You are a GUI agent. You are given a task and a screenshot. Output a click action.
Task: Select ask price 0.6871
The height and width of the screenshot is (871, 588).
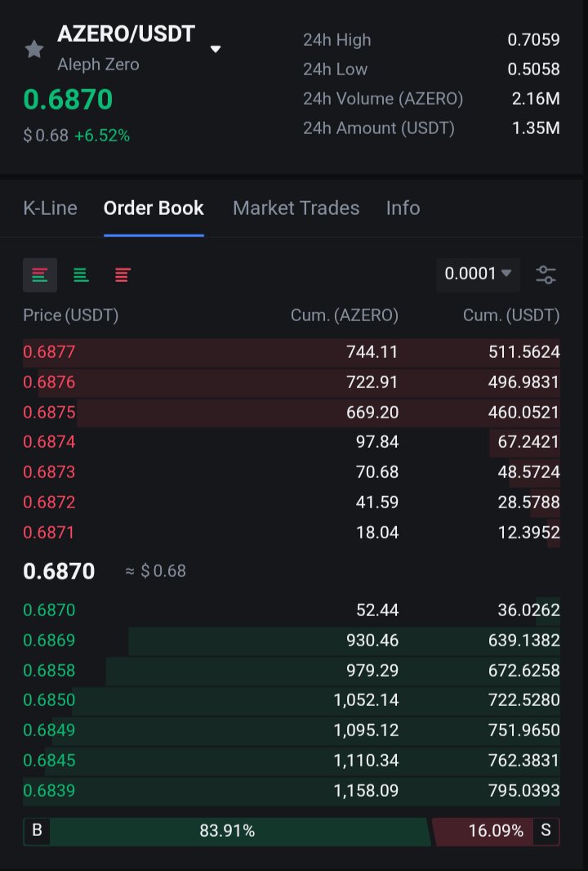(x=49, y=532)
